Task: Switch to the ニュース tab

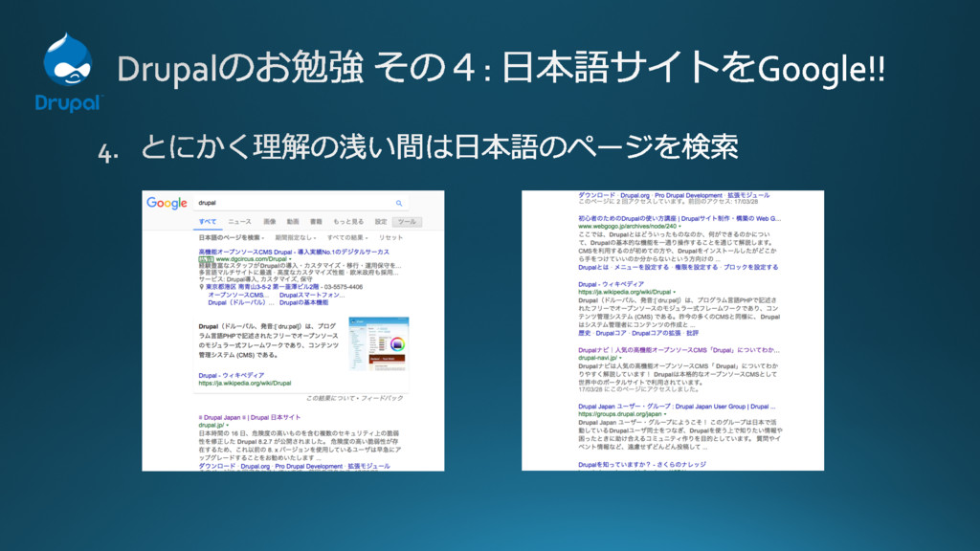Action: coord(239,222)
